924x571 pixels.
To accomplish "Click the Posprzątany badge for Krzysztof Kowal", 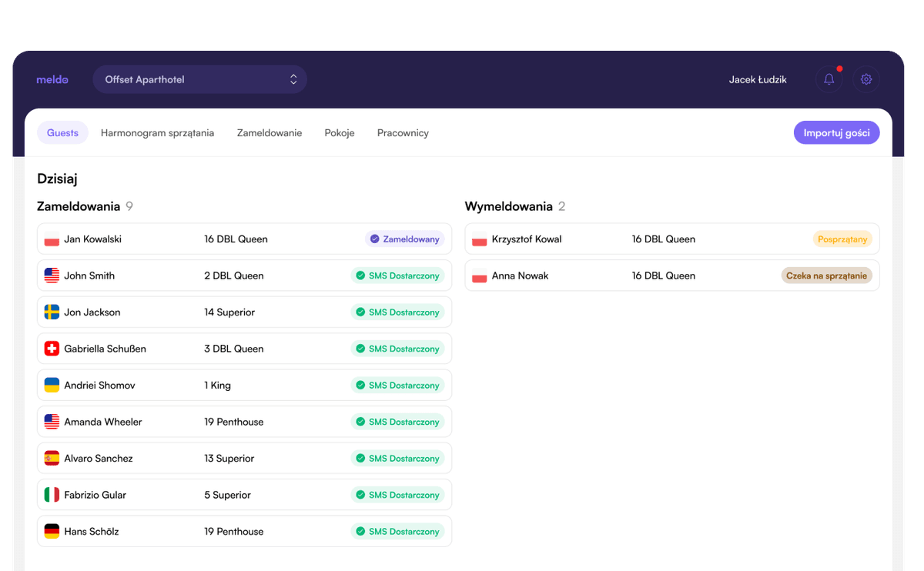I will click(842, 239).
